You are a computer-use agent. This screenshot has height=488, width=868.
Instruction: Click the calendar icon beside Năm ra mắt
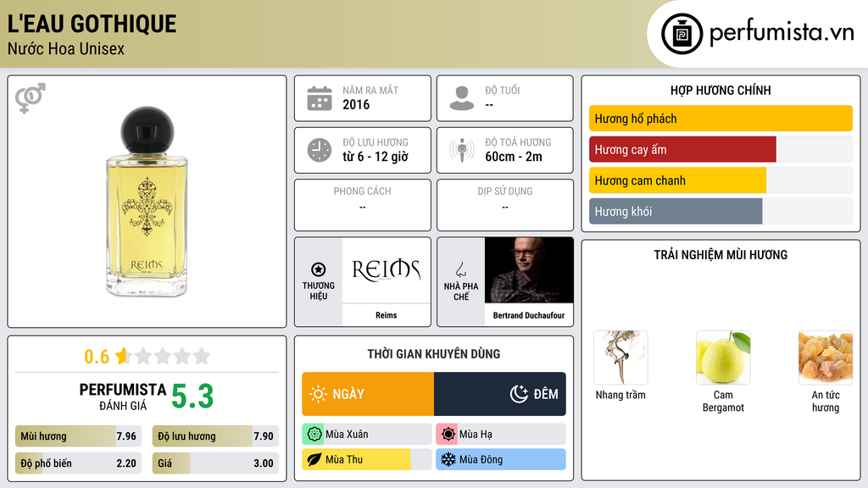(x=320, y=98)
